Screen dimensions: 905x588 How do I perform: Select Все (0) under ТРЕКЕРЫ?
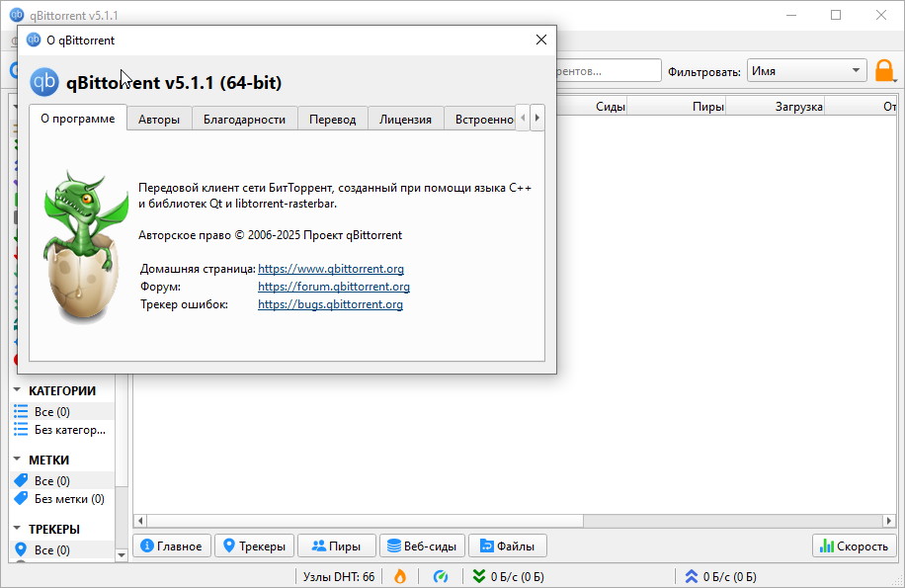[62, 550]
